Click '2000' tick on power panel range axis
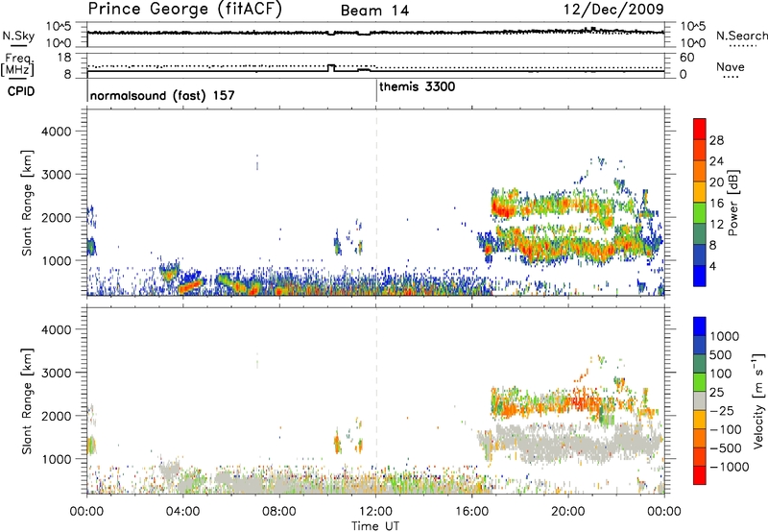This screenshot has width=768, height=532. [57, 217]
